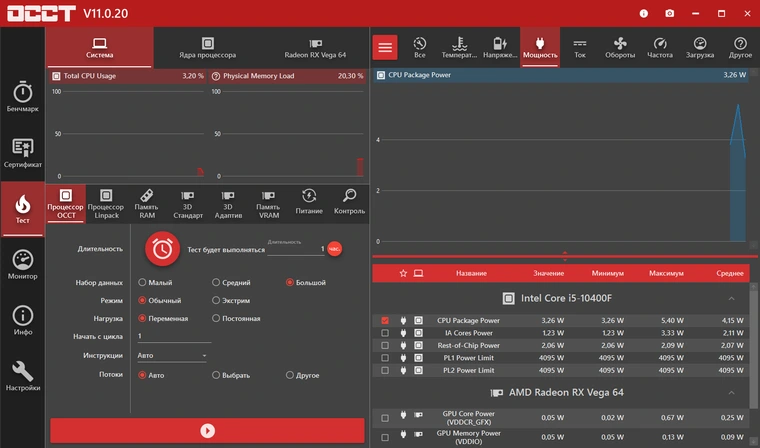Screen dimensions: 760x448
Task: Sort by Максимум column header
Action: point(666,273)
